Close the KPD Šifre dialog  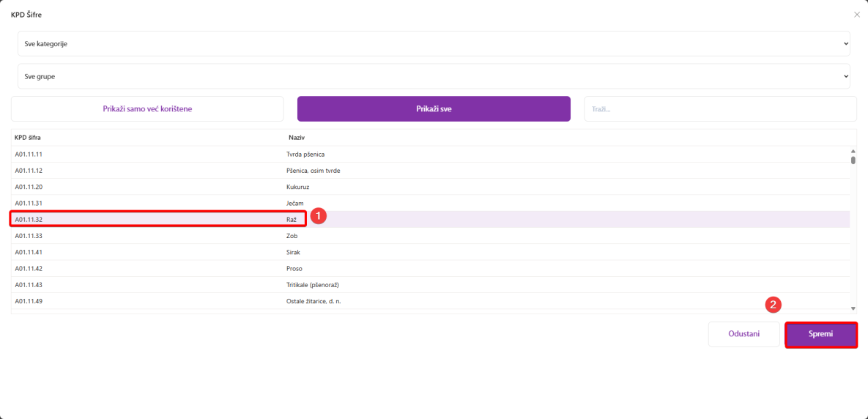point(857,15)
